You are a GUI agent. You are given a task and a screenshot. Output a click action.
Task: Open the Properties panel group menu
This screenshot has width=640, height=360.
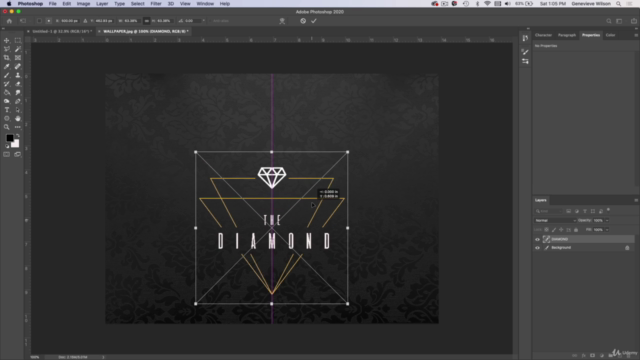click(636, 35)
